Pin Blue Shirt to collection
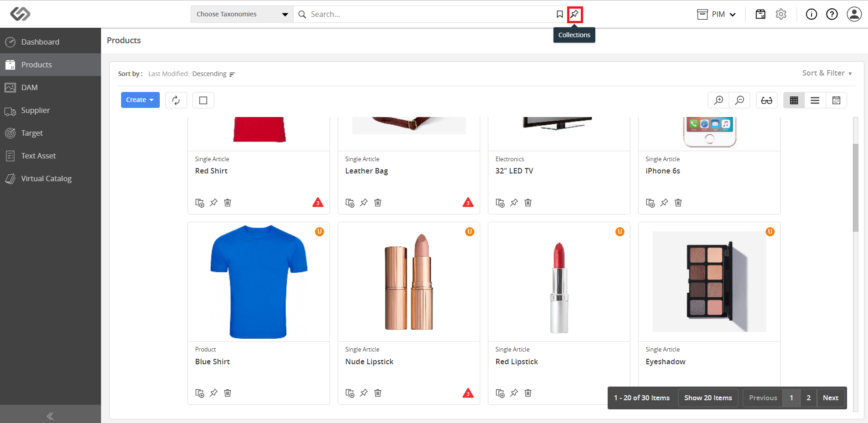Viewport: 868px width, 423px height. coord(214,393)
